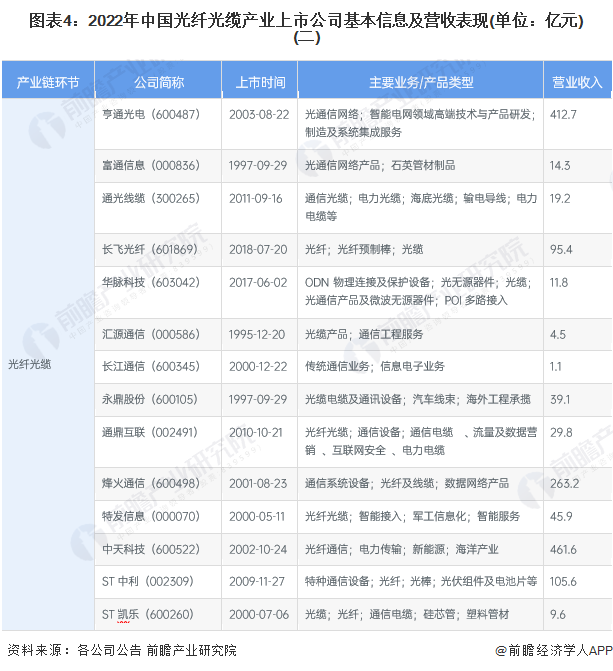This screenshot has height=671, width=613.
Task: Click revenue value 95.4
Action: pos(561,249)
